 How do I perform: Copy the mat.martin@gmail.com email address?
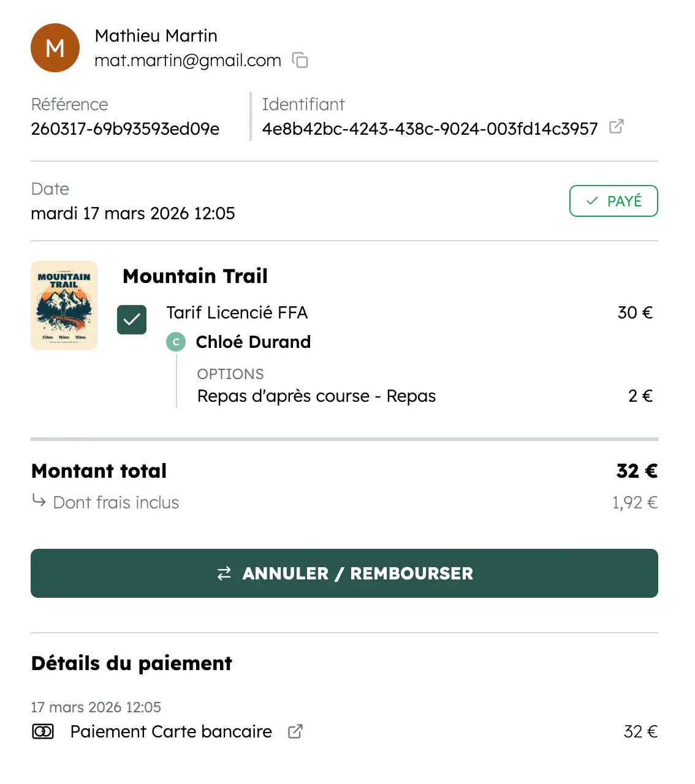[x=300, y=60]
